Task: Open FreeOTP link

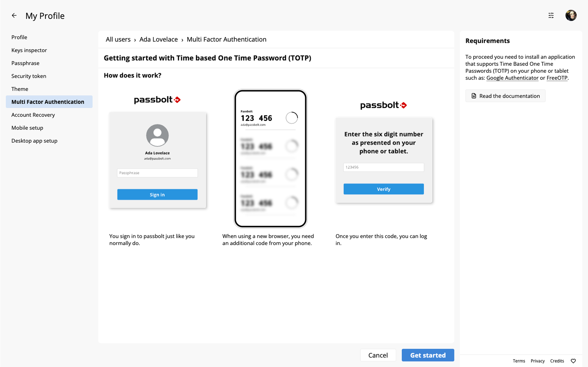Action: pos(557,78)
